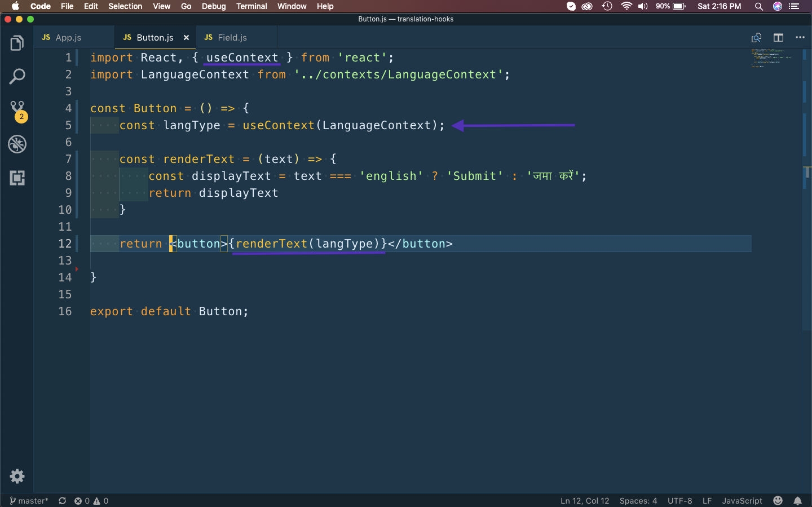Open Source Control view with 2 changes
The width and height of the screenshot is (812, 507).
click(17, 111)
